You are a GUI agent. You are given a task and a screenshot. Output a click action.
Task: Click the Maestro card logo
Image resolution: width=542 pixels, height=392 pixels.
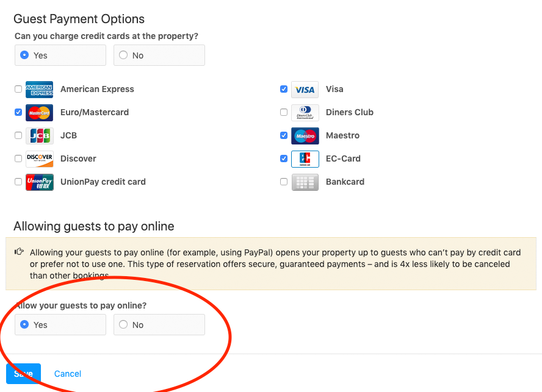[305, 136]
